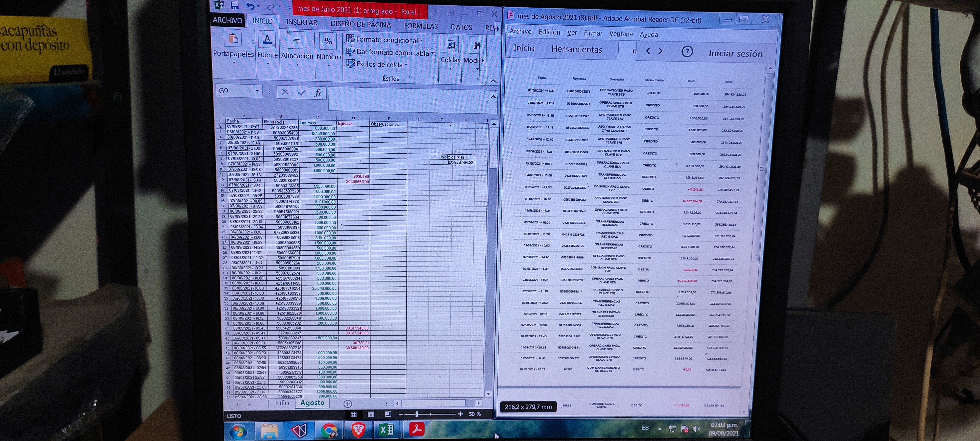980x441 pixels.
Task: Zoom in with the plus button
Action: [x=460, y=414]
